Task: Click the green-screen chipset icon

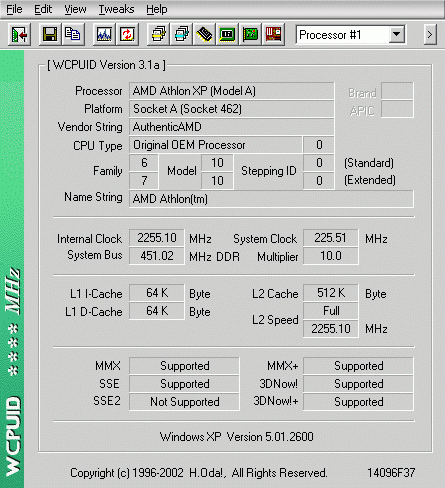Action: (x=227, y=34)
